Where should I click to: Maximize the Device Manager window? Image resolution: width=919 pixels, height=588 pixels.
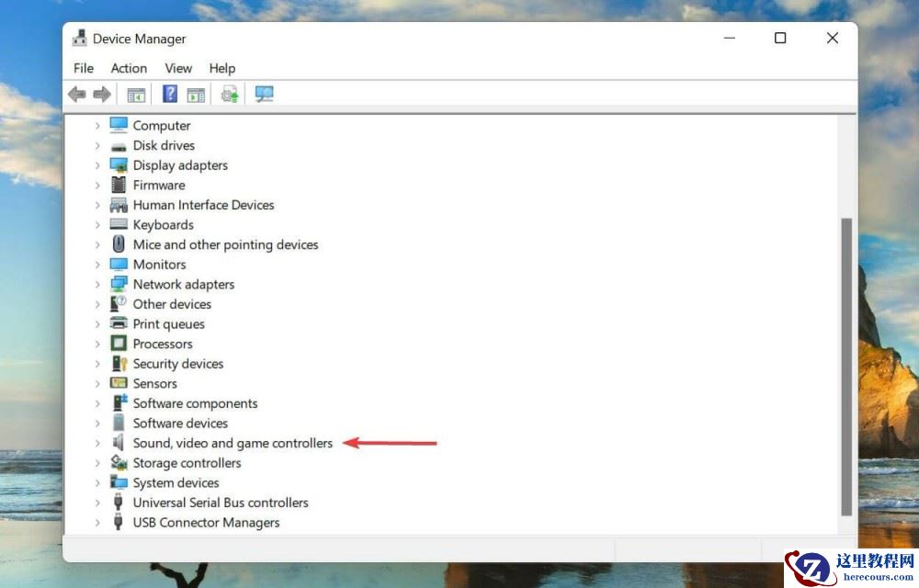pyautogui.click(x=780, y=38)
